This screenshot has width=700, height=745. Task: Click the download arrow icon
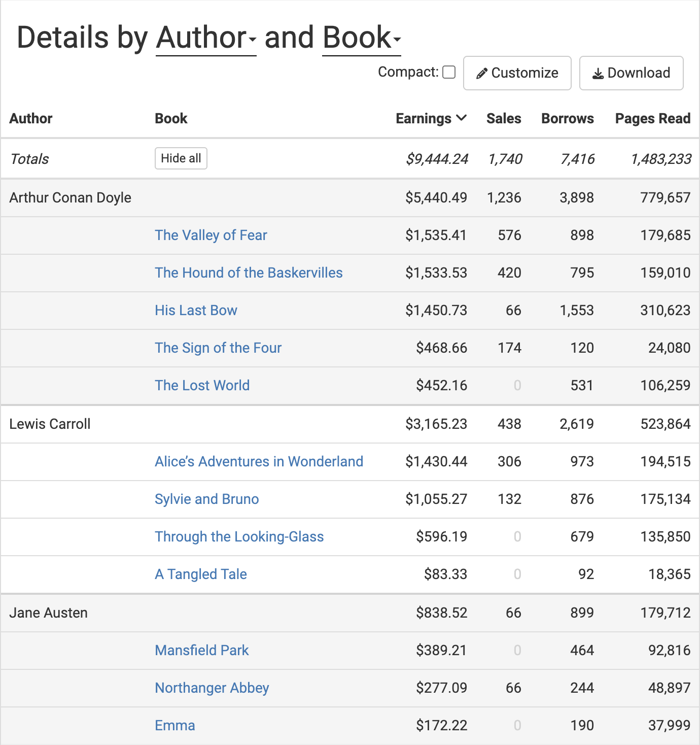point(598,74)
